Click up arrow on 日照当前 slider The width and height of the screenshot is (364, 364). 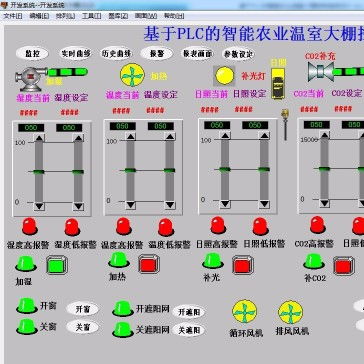tap(225, 136)
